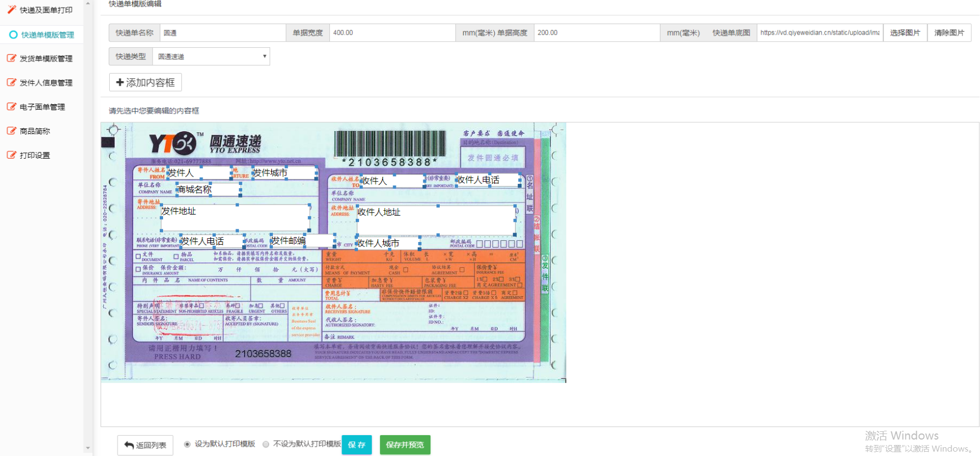Click the edit icon beside 电子面单管理
Screen dimensions: 980x456
12,106
